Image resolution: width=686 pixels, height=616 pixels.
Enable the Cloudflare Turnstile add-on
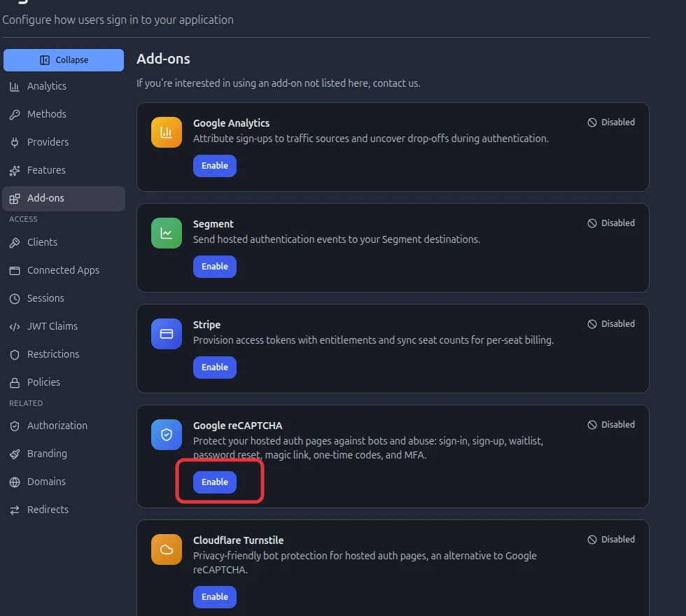pyautogui.click(x=215, y=596)
